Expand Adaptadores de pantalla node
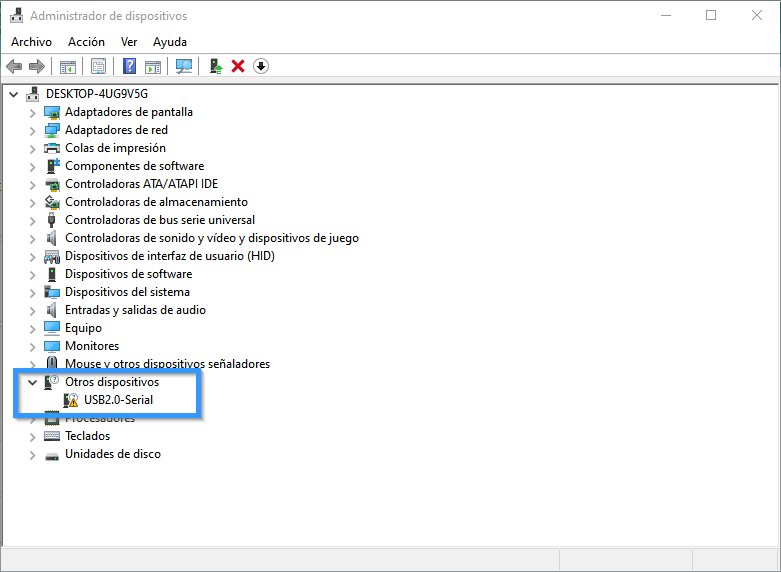781x572 pixels. point(33,112)
